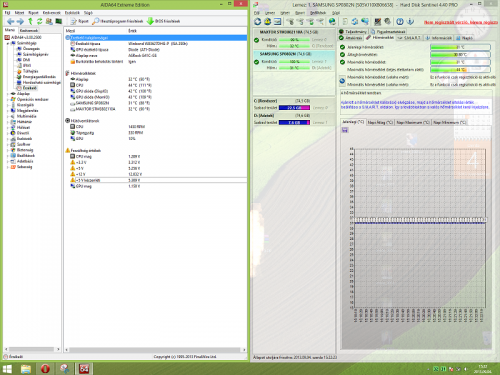This screenshot has height=375, width=500.
Task: Click the dark monitor icon in Sentinel toolbar
Action: tap(378, 22)
